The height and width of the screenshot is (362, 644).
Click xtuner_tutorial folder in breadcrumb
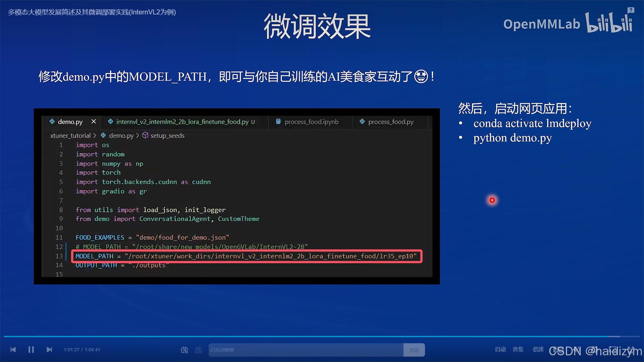point(70,136)
